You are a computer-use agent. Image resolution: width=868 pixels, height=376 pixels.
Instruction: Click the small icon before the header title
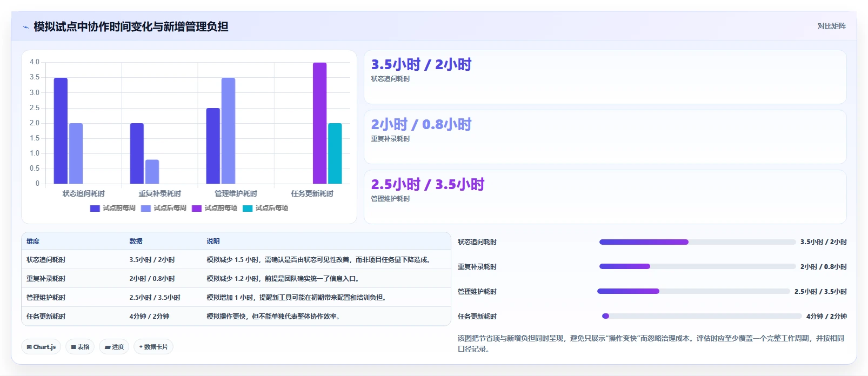[x=25, y=27]
